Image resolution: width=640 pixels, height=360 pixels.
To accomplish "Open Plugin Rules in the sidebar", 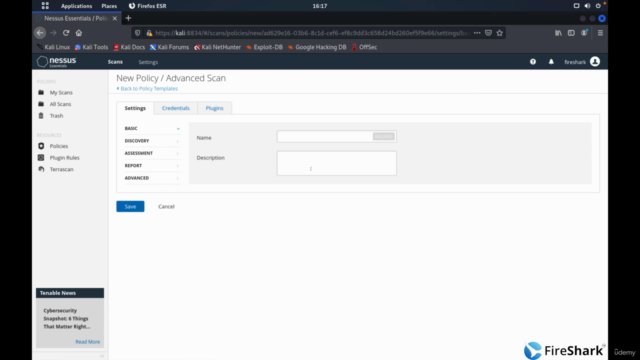I will (64, 158).
